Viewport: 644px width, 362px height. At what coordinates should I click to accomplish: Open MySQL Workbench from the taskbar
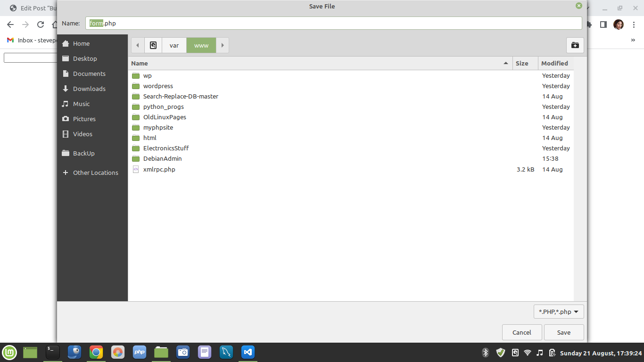(x=226, y=352)
